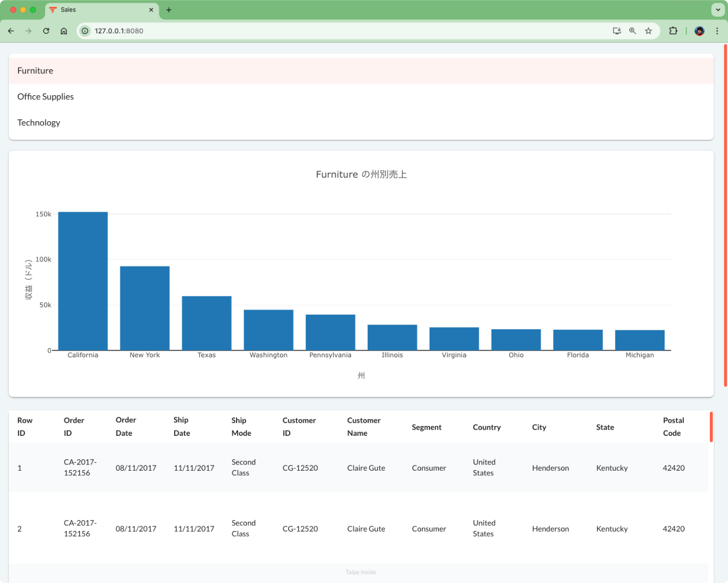
Task: Click the Ohio bar in the chart
Action: pyautogui.click(x=516, y=340)
